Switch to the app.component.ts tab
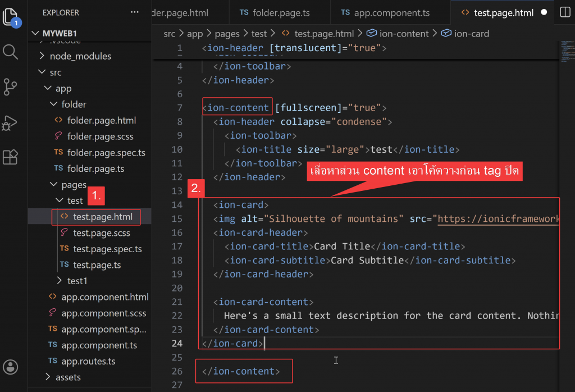 click(x=385, y=12)
